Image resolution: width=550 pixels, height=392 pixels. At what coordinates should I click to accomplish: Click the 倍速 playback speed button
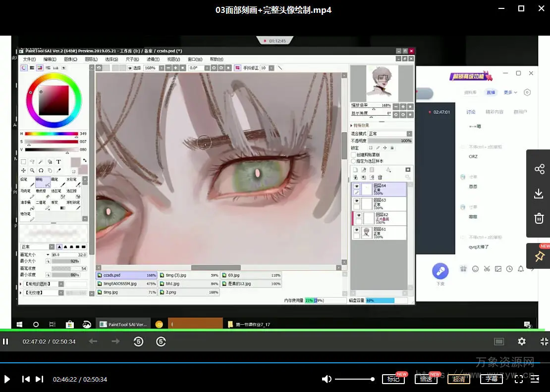(x=426, y=379)
